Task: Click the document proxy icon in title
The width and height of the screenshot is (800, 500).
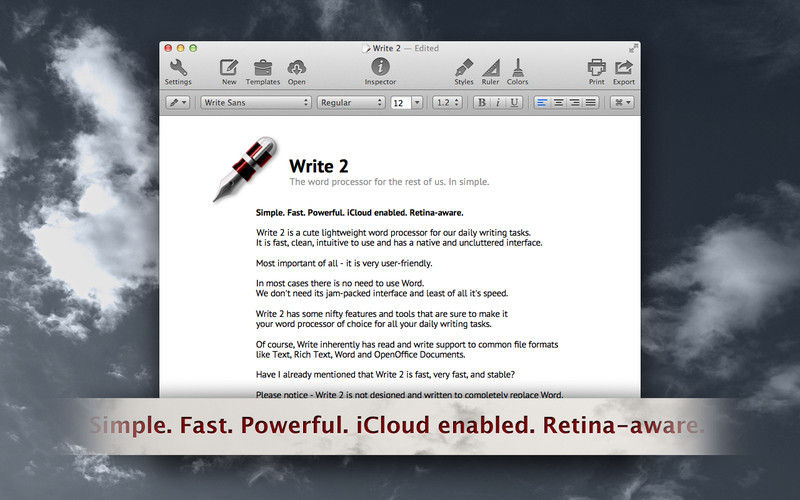Action: click(x=366, y=48)
